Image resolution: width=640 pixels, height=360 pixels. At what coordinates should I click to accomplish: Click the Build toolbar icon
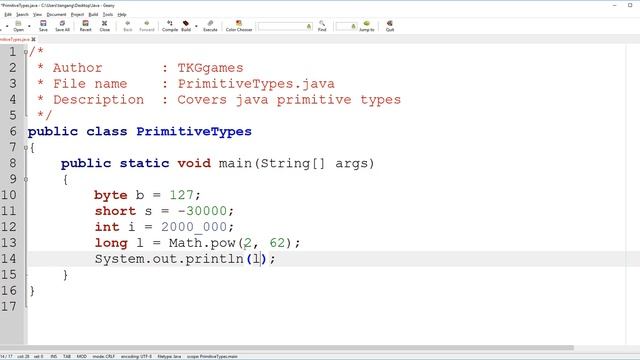tap(186, 26)
